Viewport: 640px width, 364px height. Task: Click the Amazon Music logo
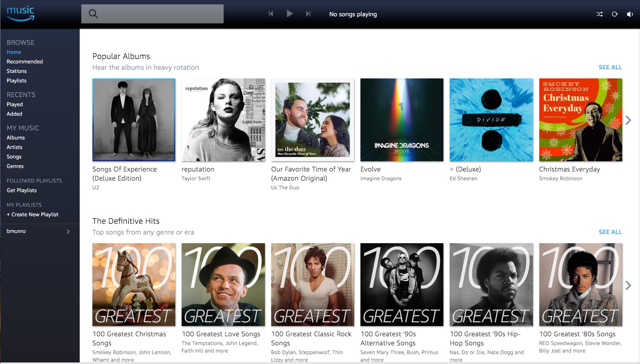tap(21, 13)
